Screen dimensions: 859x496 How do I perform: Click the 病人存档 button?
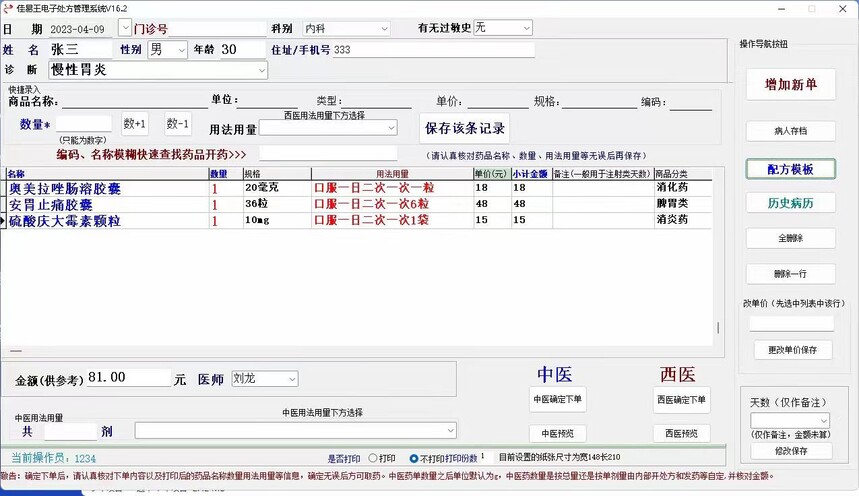pos(791,131)
